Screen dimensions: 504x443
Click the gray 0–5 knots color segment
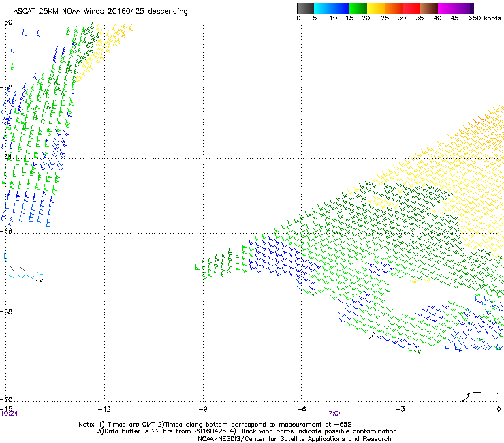[305, 8]
